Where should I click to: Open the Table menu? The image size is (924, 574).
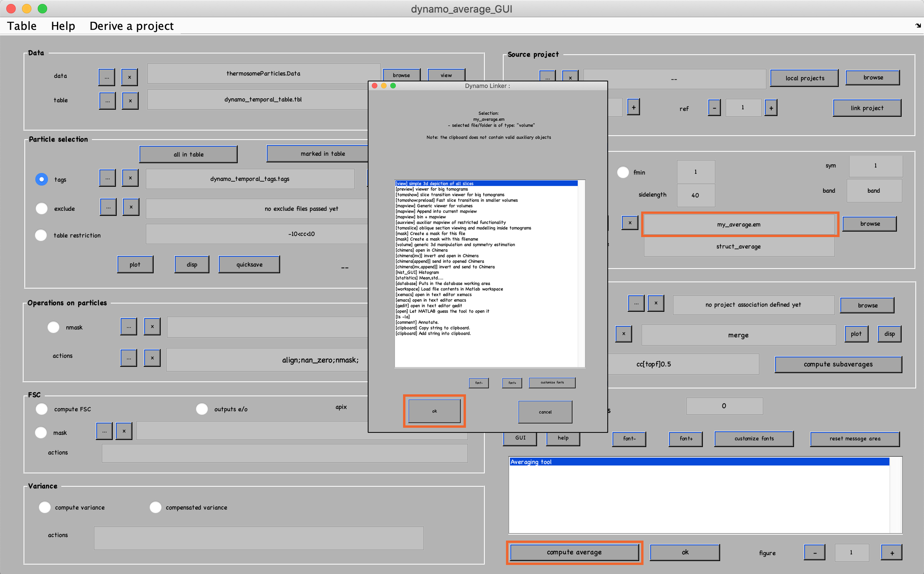(x=22, y=26)
